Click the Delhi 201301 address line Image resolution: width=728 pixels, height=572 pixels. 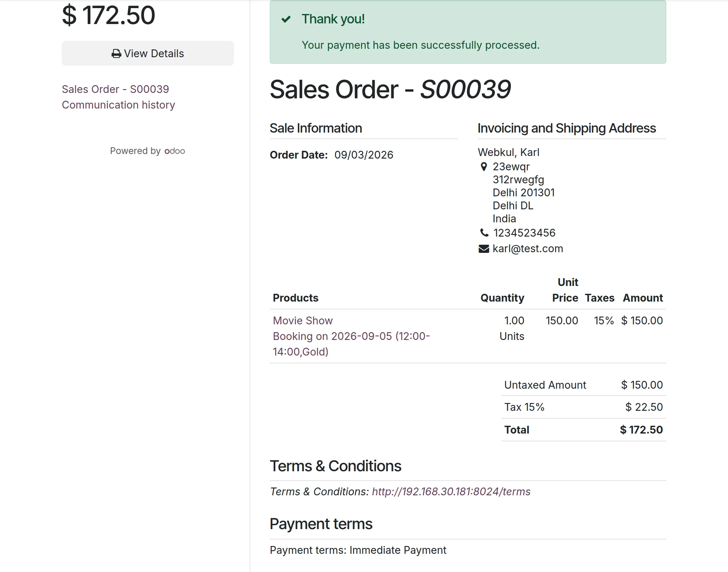coord(523,193)
